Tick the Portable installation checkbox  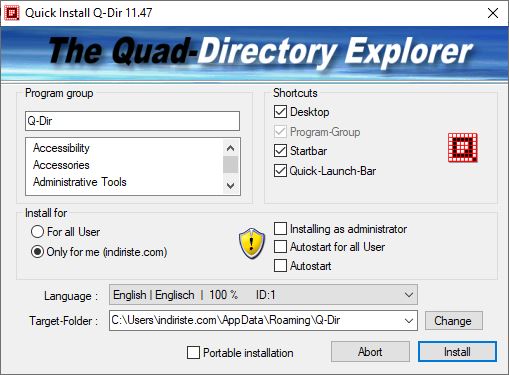click(x=193, y=352)
